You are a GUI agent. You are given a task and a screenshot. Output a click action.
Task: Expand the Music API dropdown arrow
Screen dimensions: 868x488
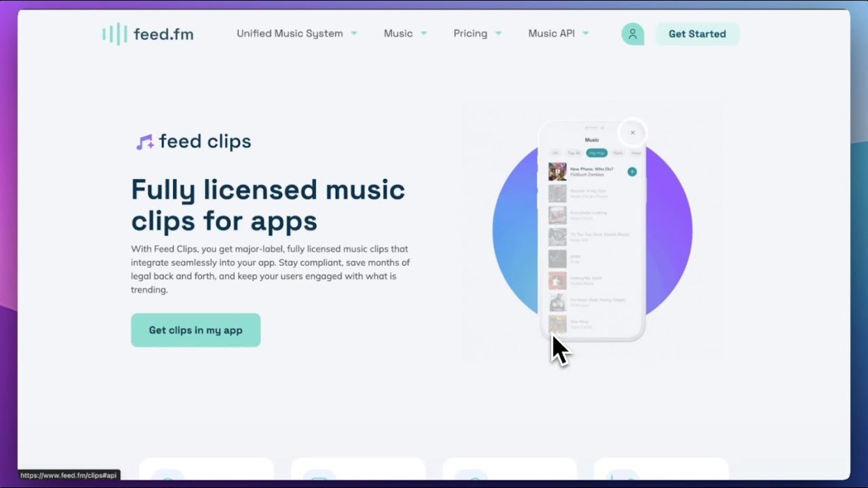click(x=586, y=33)
